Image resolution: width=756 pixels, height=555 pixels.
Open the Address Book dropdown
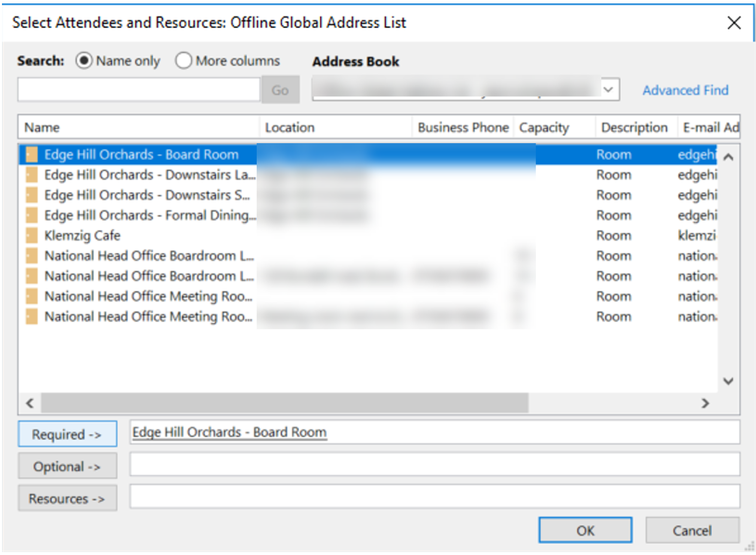[609, 89]
